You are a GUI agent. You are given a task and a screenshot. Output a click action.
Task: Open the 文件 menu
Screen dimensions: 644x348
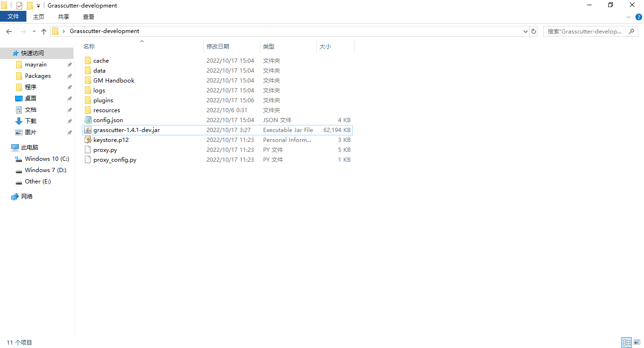[x=13, y=17]
